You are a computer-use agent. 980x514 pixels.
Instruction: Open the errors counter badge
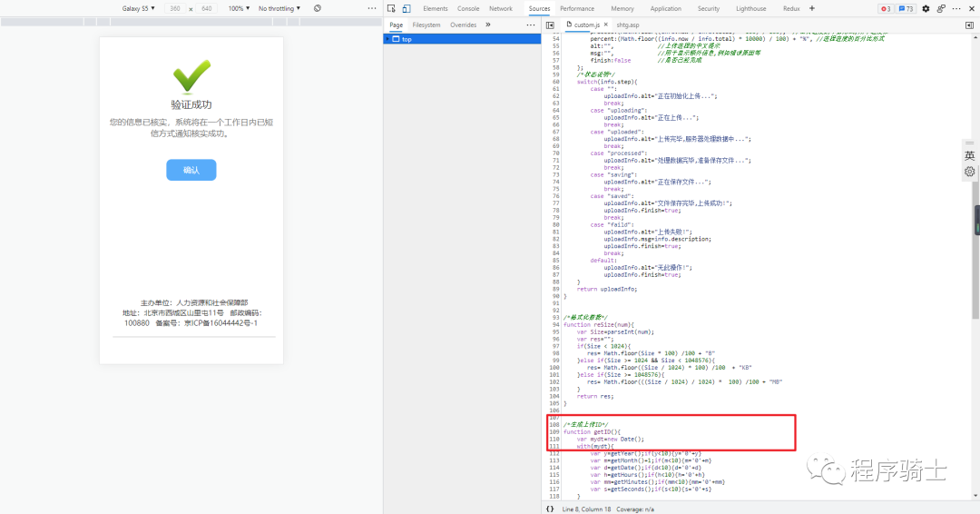click(885, 8)
